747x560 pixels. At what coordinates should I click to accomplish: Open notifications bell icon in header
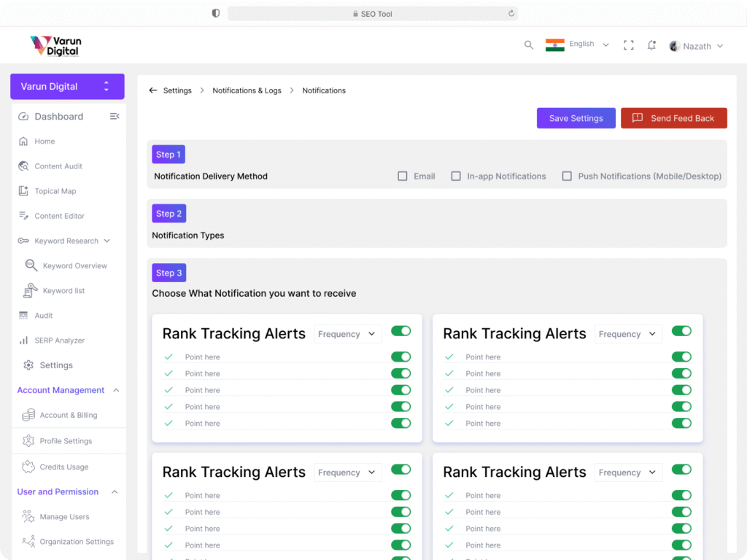pos(651,45)
